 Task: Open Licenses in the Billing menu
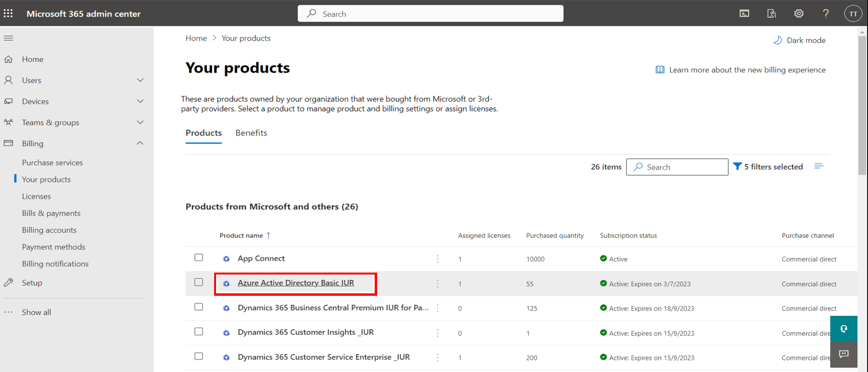(36, 196)
